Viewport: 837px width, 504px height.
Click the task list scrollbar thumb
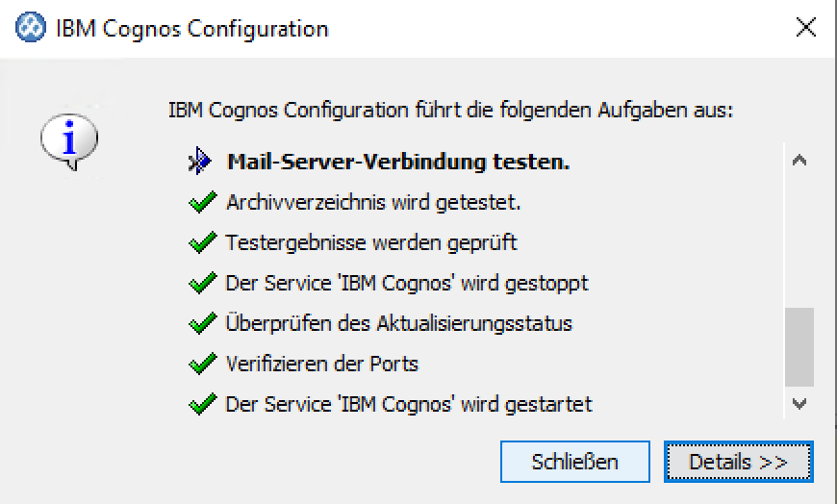click(799, 346)
